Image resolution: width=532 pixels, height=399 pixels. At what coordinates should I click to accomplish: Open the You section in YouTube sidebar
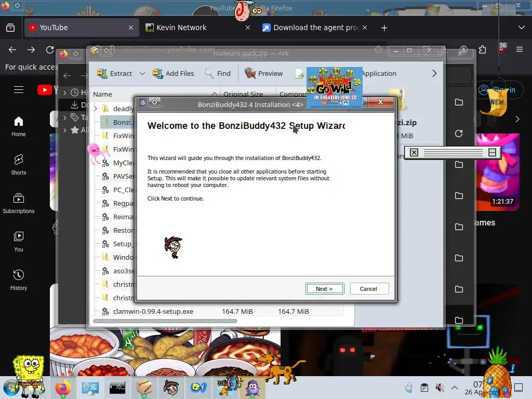[19, 242]
